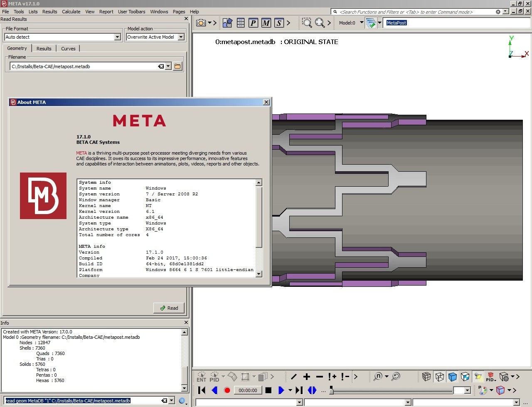Screen dimensions: 532x407
Task: Toggle the back-and-forth playback icon
Action: pos(312,390)
